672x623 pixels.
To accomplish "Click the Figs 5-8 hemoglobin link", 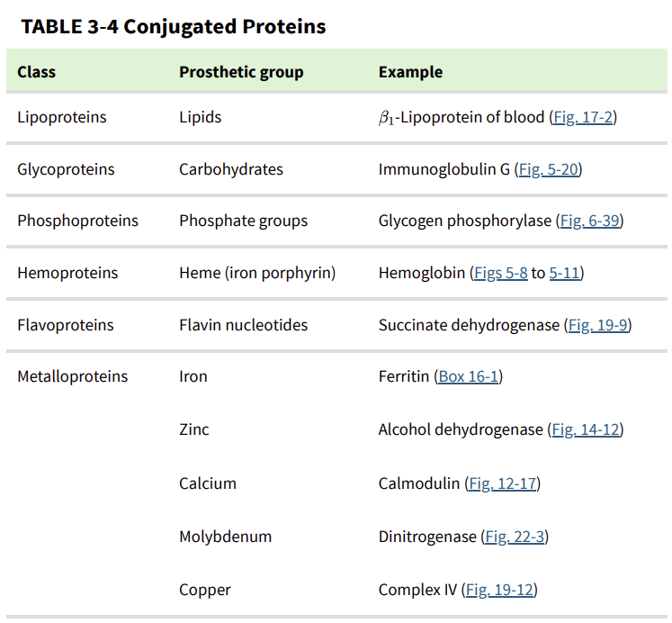I will click(x=500, y=273).
